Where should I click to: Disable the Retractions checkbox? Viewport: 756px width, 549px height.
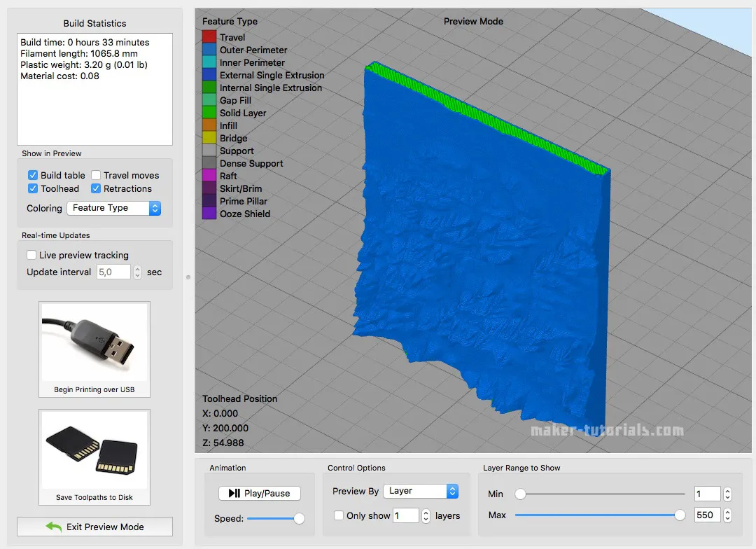(x=95, y=188)
